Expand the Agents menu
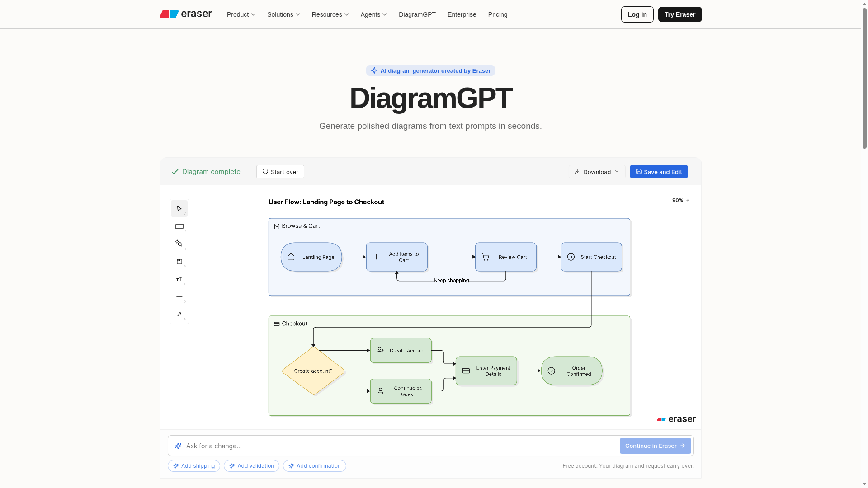Screen dimensions: 868x488 click(x=374, y=14)
